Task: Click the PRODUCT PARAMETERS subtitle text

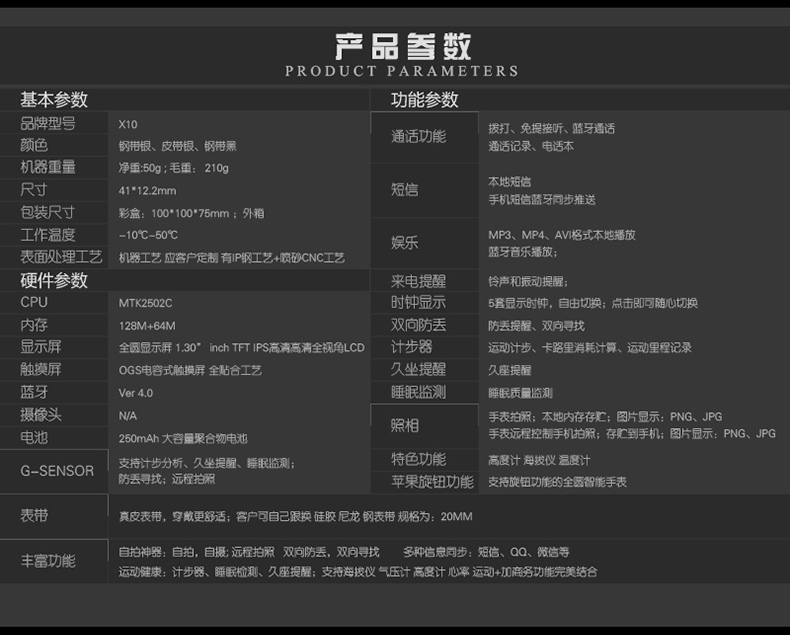Action: (402, 71)
